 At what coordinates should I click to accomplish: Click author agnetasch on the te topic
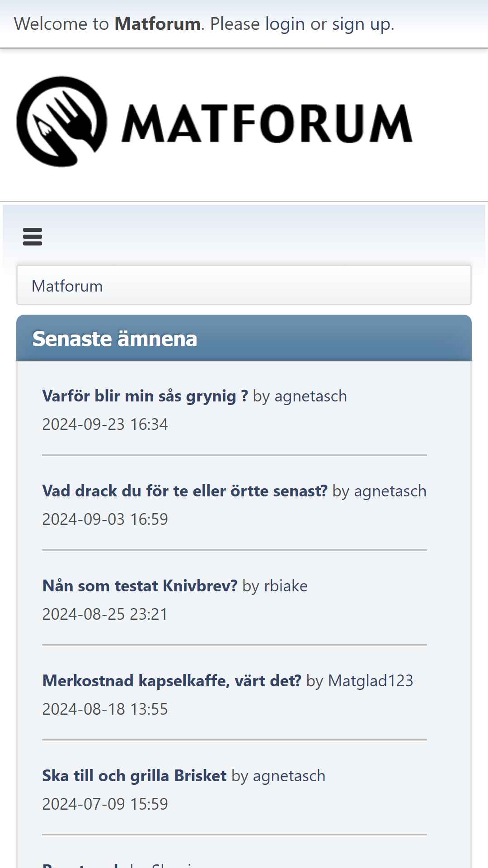point(390,491)
